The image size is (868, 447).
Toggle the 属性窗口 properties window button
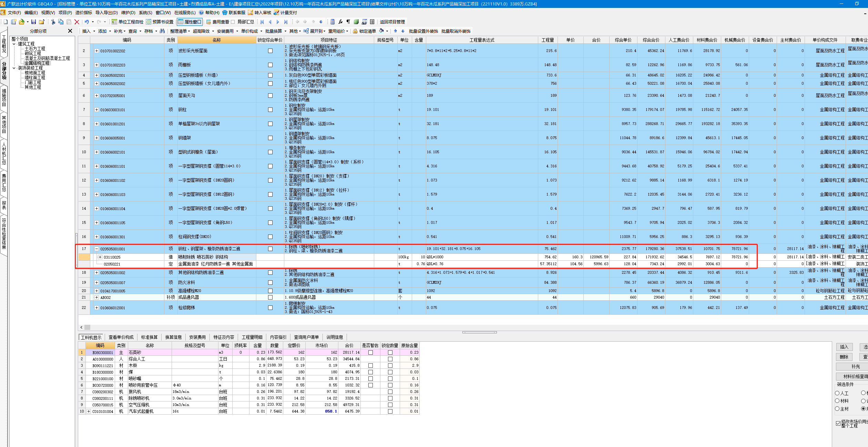pyautogui.click(x=190, y=22)
